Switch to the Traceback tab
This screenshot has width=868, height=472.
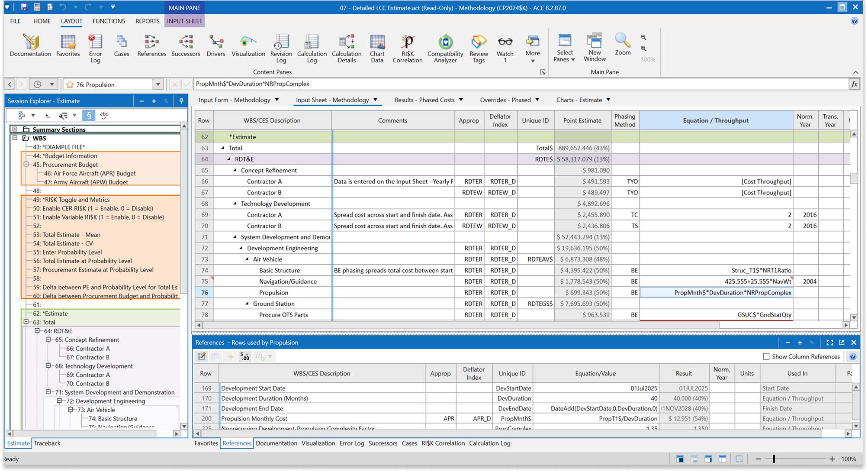[x=47, y=443]
